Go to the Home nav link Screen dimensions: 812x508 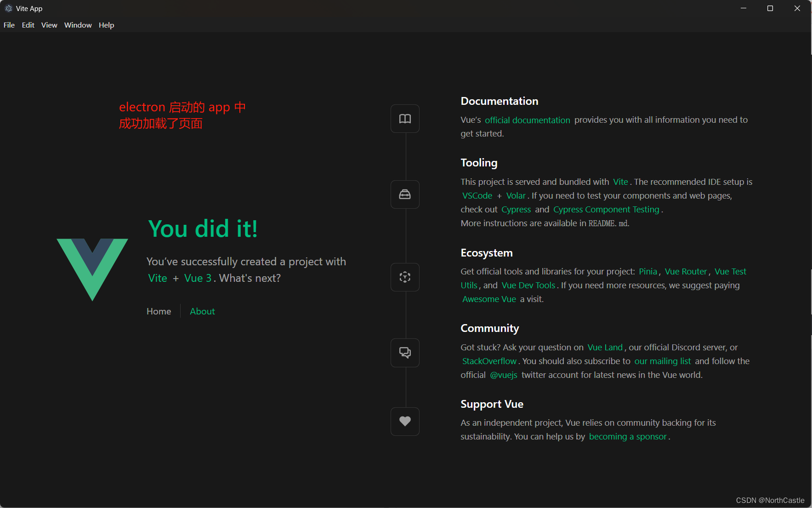(x=159, y=311)
